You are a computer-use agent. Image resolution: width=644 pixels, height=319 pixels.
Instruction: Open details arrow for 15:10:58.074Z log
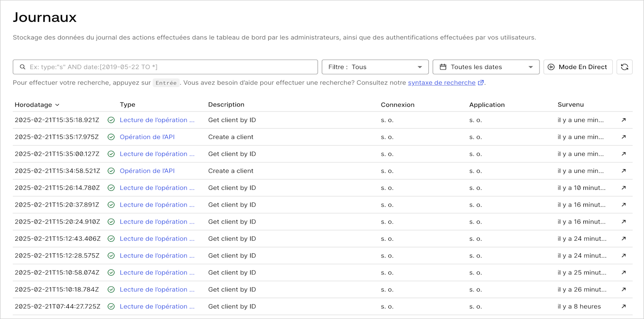click(624, 272)
